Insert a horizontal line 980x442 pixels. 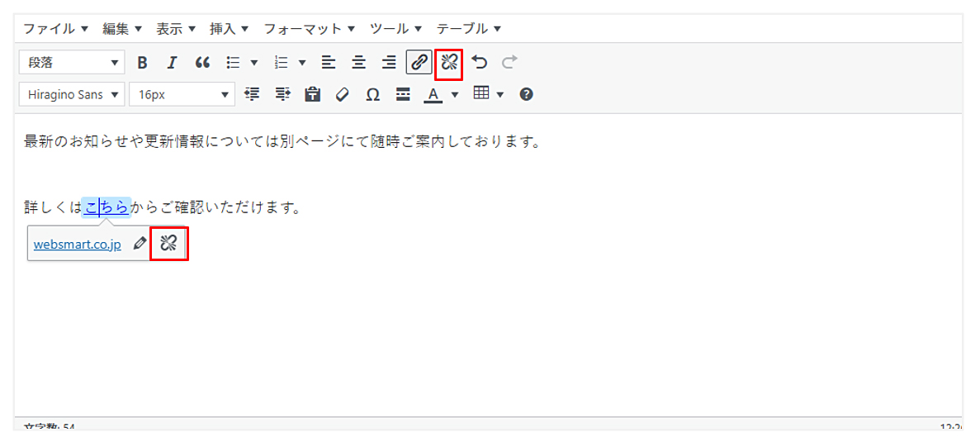[403, 94]
